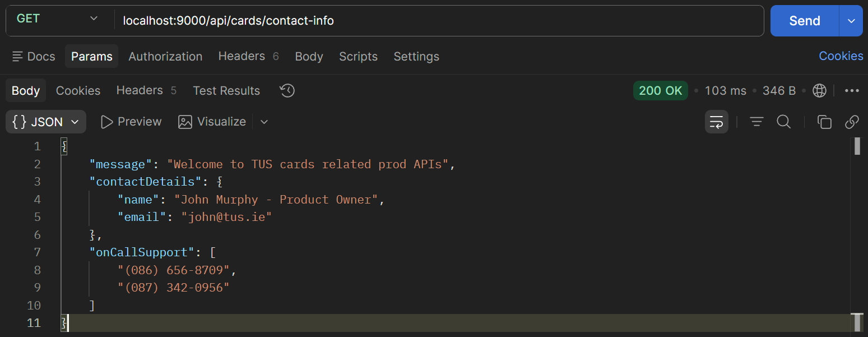Click the filter response lines icon
This screenshot has height=337, width=868.
756,122
